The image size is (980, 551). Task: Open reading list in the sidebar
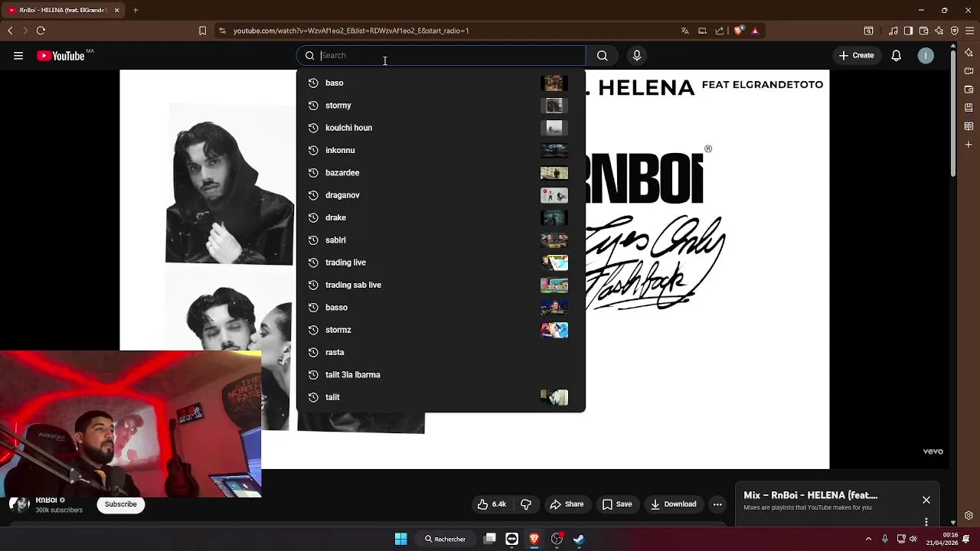tap(969, 126)
